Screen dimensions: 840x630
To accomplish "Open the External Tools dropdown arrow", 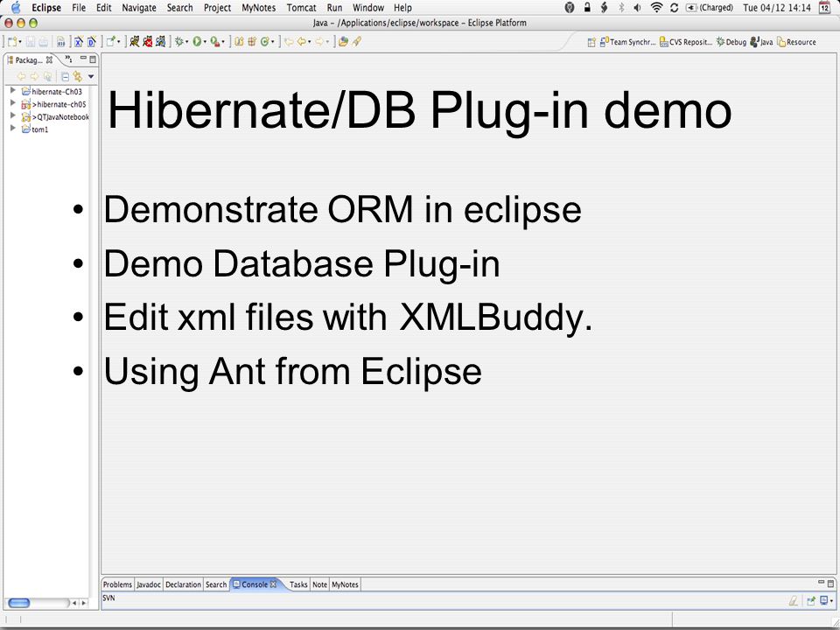I will pos(223,42).
